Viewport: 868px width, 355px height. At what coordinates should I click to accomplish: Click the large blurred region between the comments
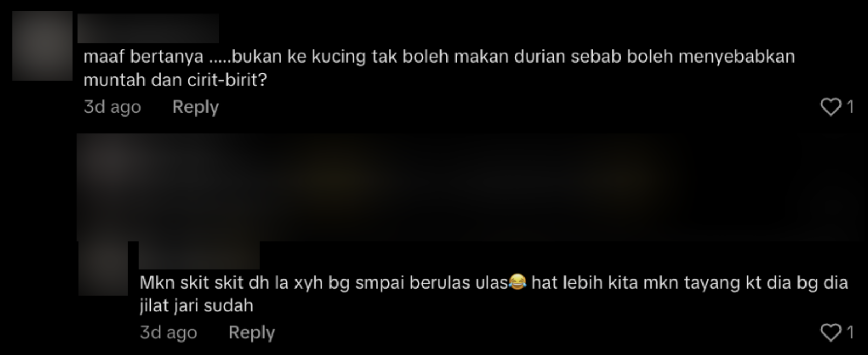472,187
